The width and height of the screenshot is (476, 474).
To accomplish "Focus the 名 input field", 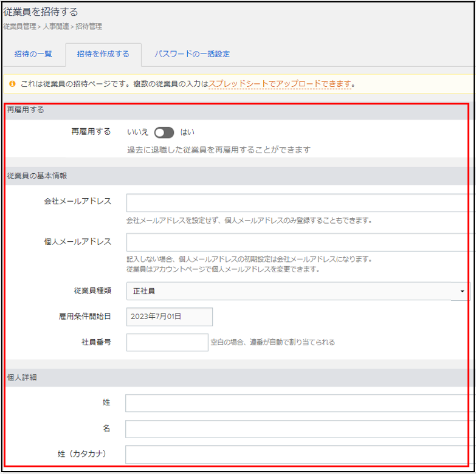I will (298, 429).
